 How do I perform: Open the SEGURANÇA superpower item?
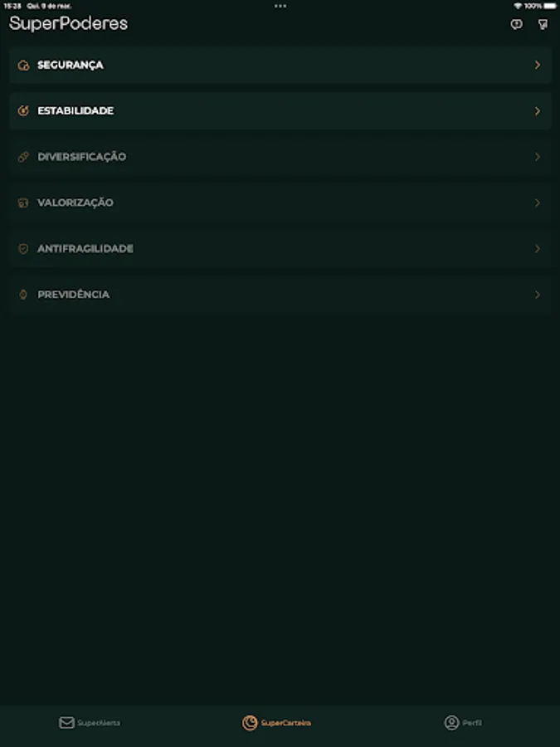(280, 65)
